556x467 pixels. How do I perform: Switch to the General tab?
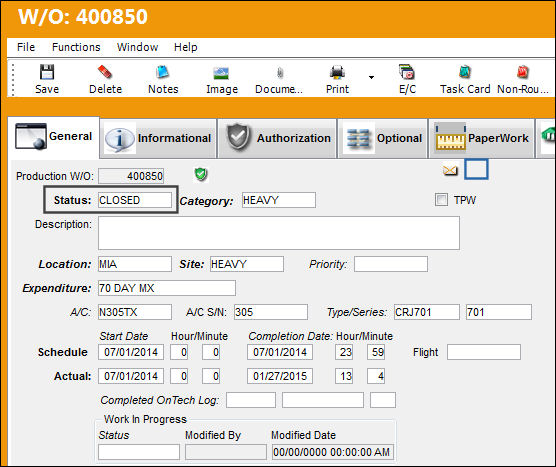tap(54, 137)
